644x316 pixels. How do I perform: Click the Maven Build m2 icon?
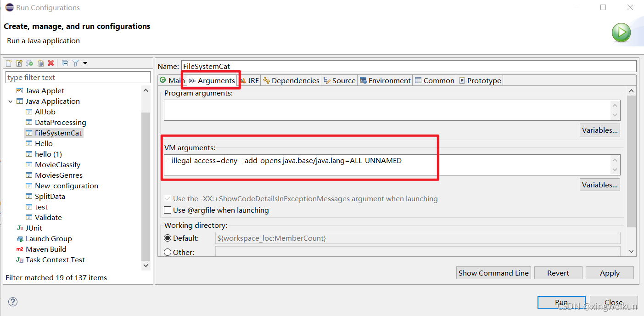click(20, 249)
